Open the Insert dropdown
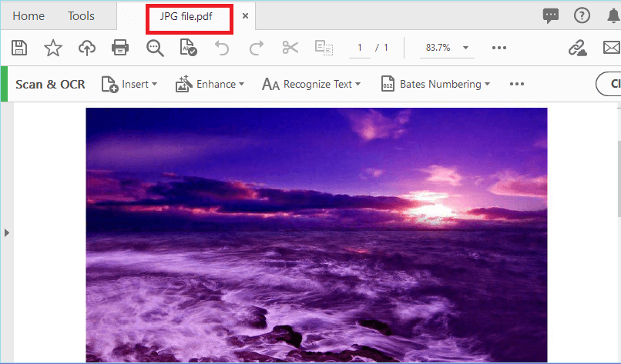 pos(129,85)
